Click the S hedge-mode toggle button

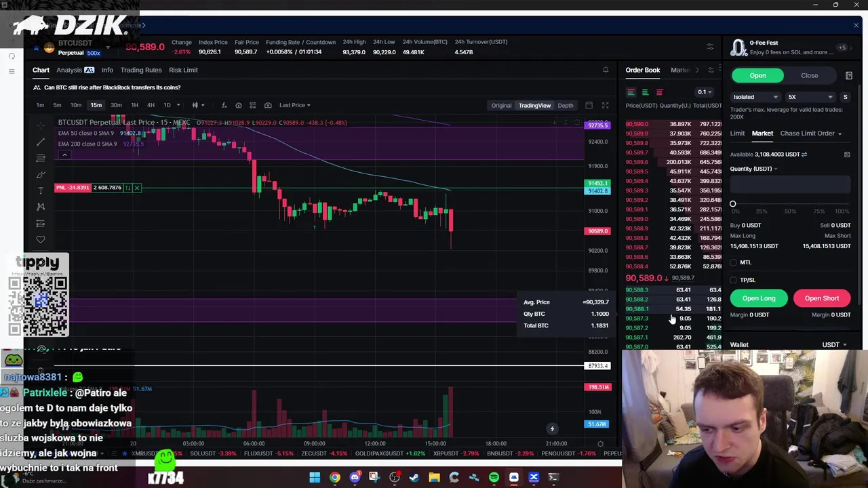coord(845,97)
